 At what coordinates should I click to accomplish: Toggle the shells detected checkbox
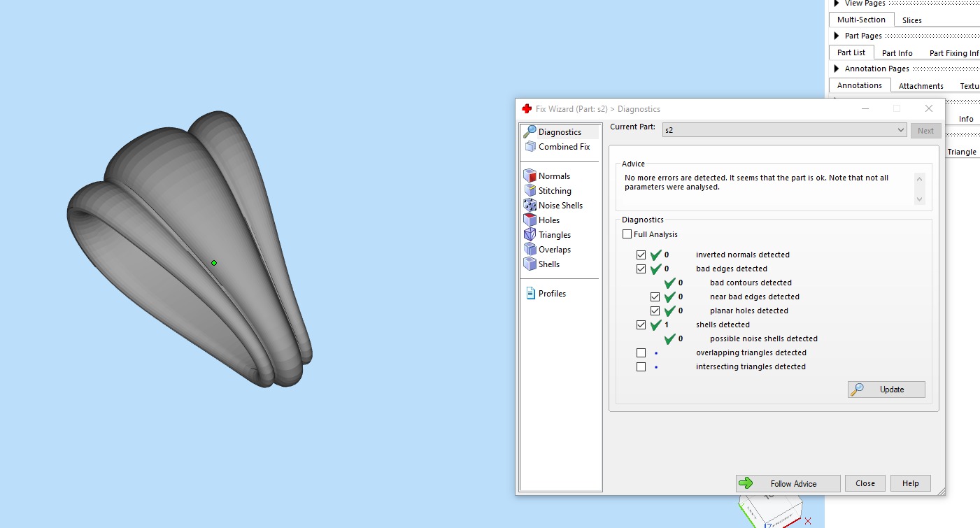(x=641, y=324)
